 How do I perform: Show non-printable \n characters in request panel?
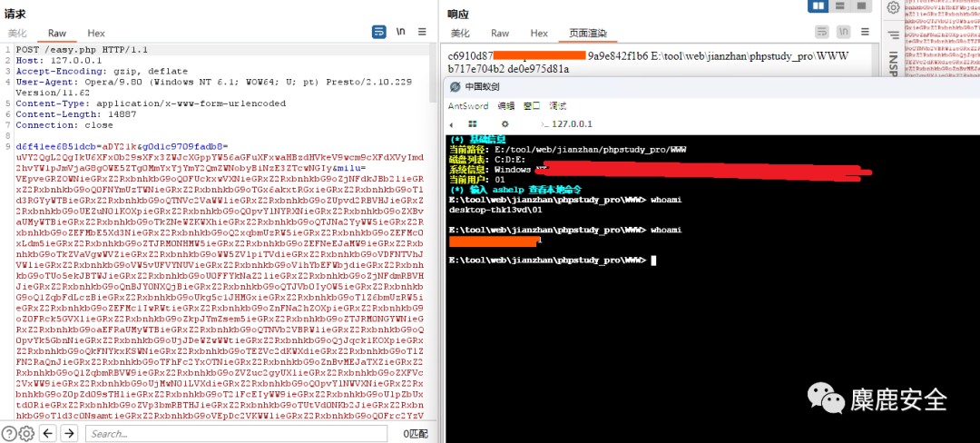click(x=401, y=32)
